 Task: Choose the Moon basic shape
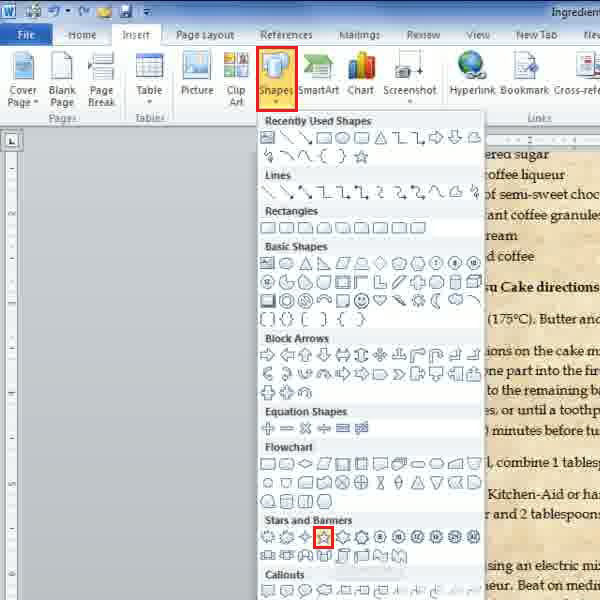pos(436,301)
